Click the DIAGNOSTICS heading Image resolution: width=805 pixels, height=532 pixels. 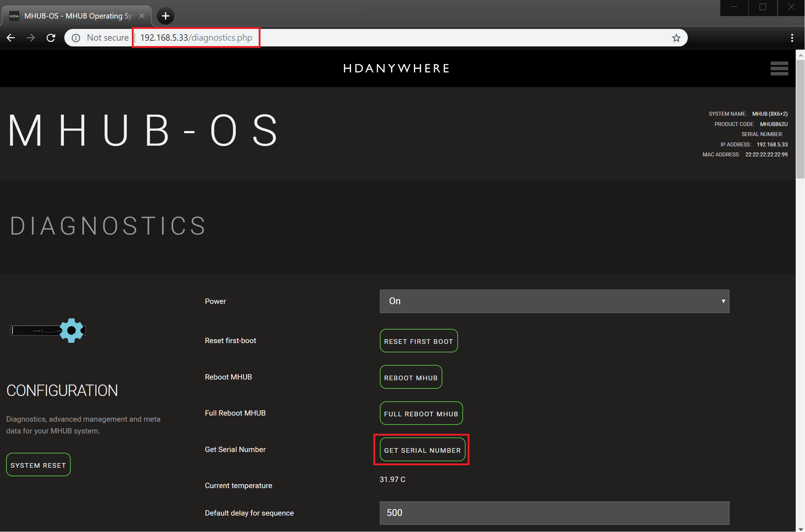tap(108, 226)
